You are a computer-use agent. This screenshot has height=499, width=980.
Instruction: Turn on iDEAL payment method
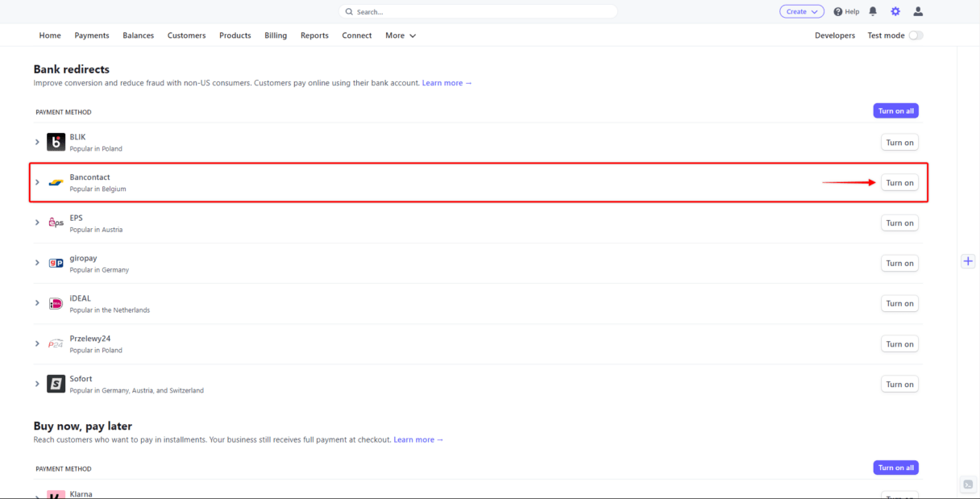[x=899, y=304]
